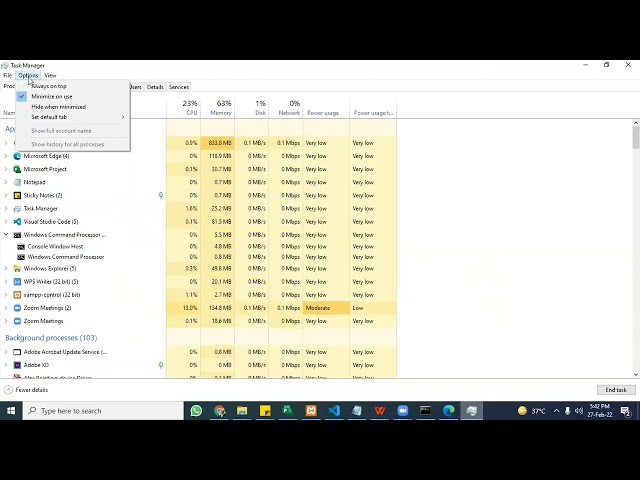Screen dimensions: 640x480
Task: Click the xampp-control process icon
Action: point(17,295)
